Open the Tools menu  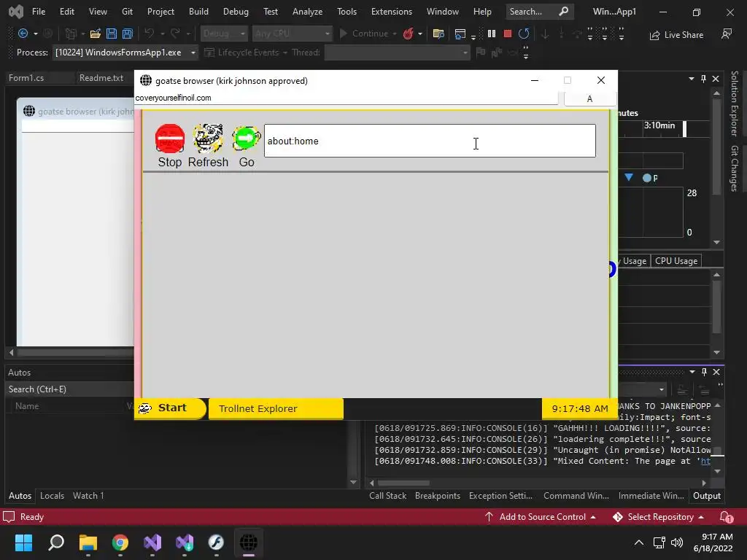pyautogui.click(x=347, y=12)
